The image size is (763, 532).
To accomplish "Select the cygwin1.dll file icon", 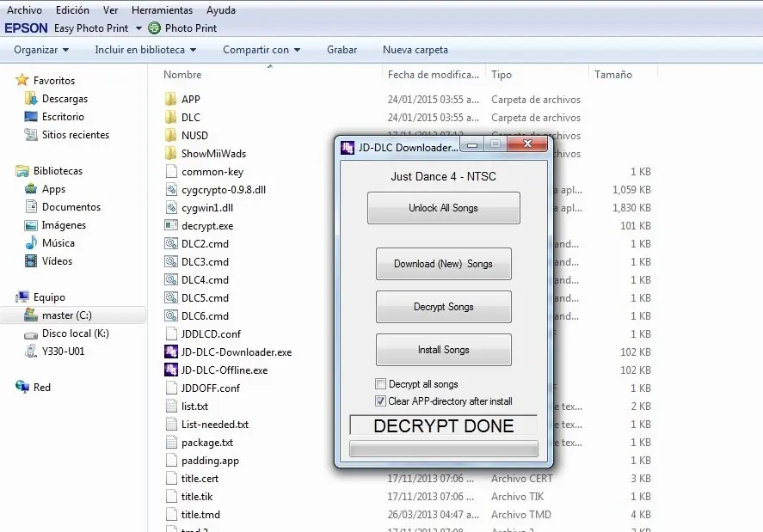I will pos(171,208).
